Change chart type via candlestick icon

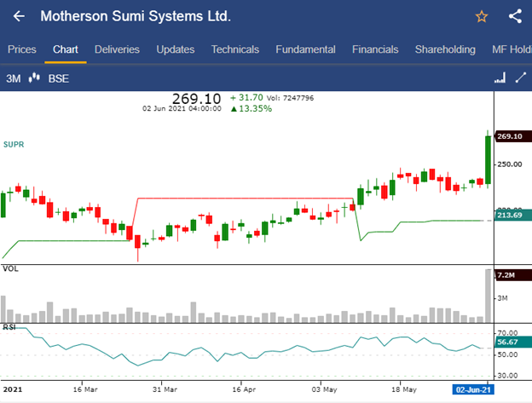(x=34, y=78)
